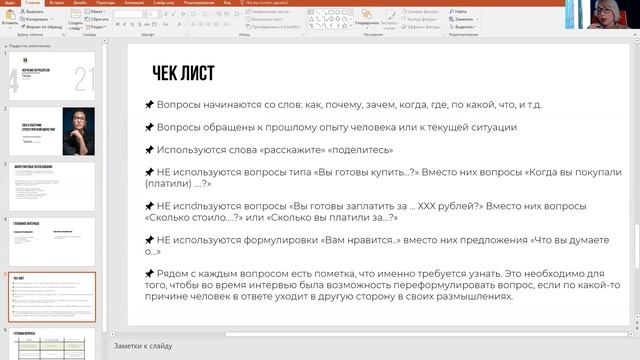Viewport: 640px width, 360px height.
Task: Toggle Align Right paragraph button
Action: click(209, 25)
